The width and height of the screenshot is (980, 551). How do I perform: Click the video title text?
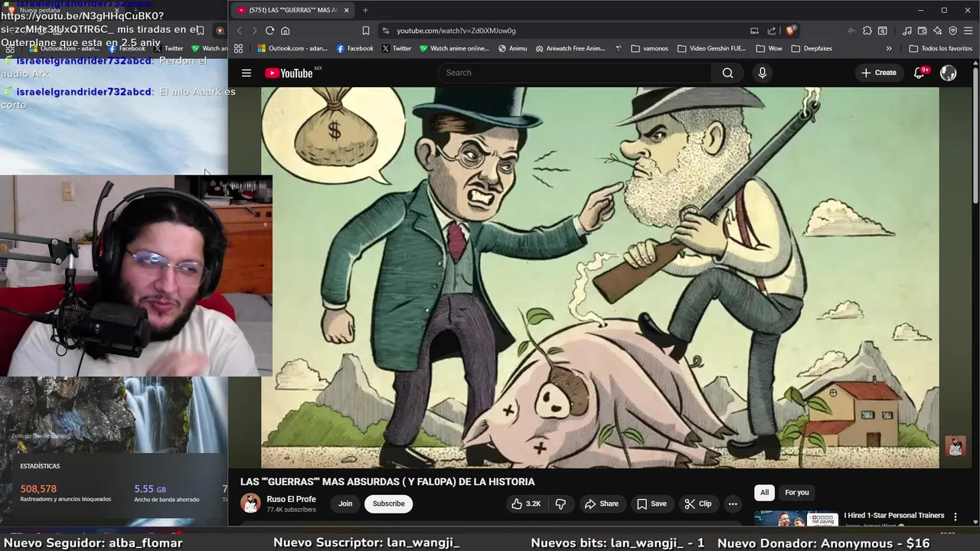[387, 481]
